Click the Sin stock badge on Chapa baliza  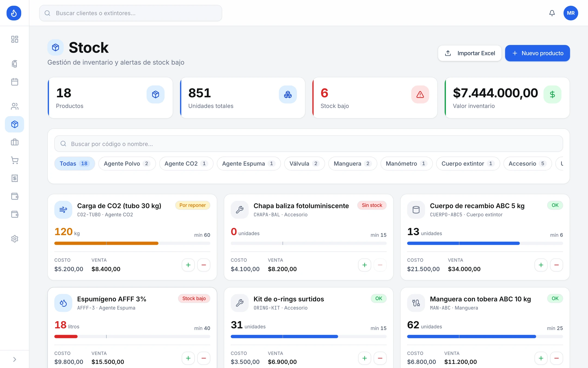click(372, 205)
